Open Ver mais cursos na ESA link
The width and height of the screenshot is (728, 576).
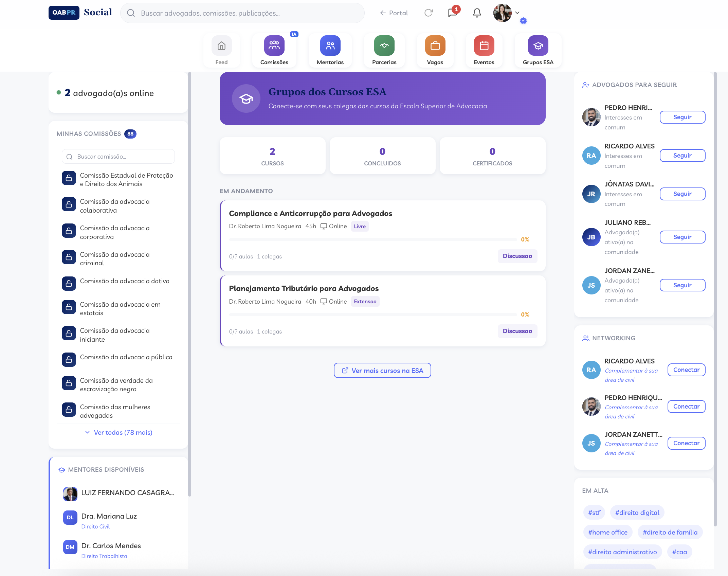(x=382, y=371)
